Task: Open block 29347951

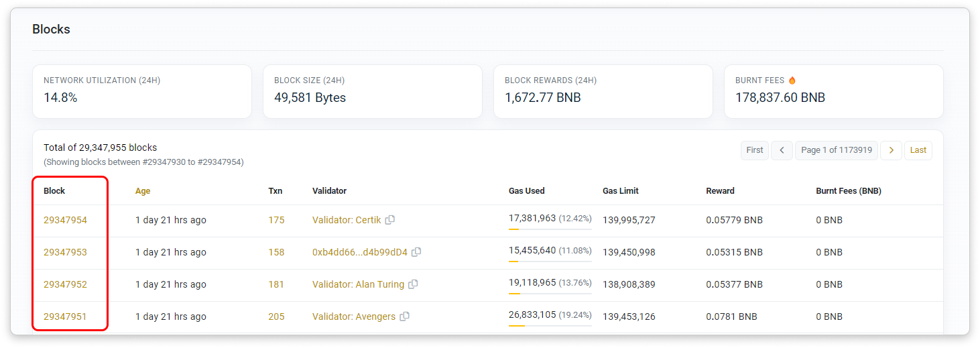Action: [65, 316]
